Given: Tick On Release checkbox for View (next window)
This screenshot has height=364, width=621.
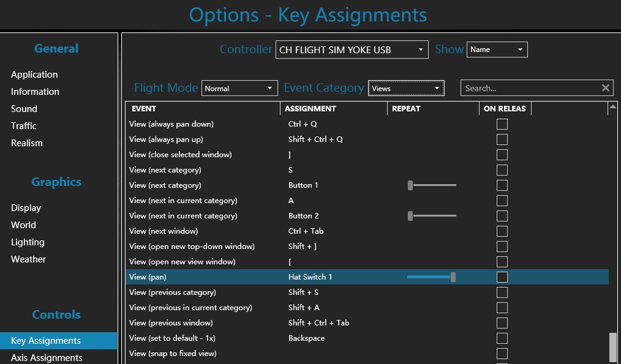Looking at the screenshot, I should click(502, 231).
